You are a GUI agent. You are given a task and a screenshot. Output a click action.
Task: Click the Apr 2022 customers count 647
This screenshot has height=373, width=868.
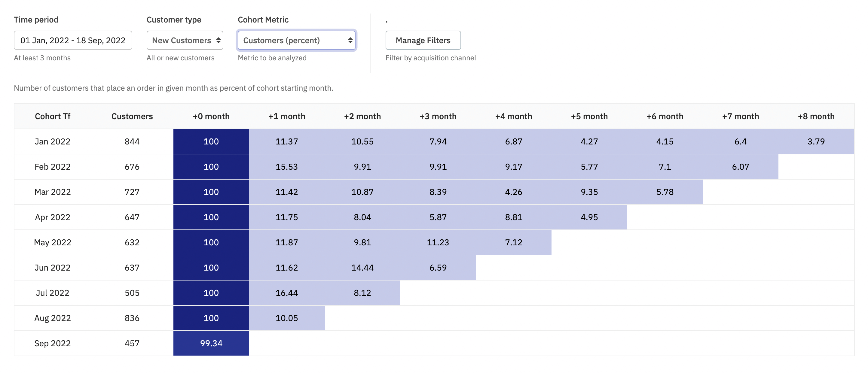coord(132,217)
